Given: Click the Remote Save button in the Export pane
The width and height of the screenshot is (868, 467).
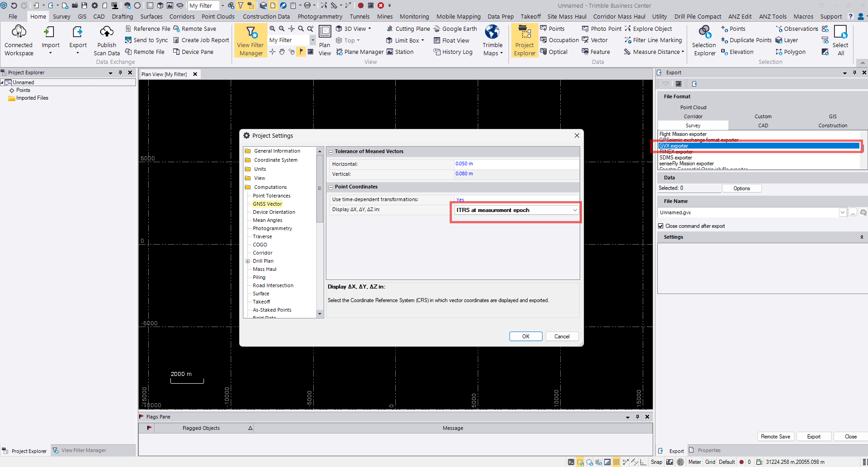Looking at the screenshot, I should (x=776, y=437).
